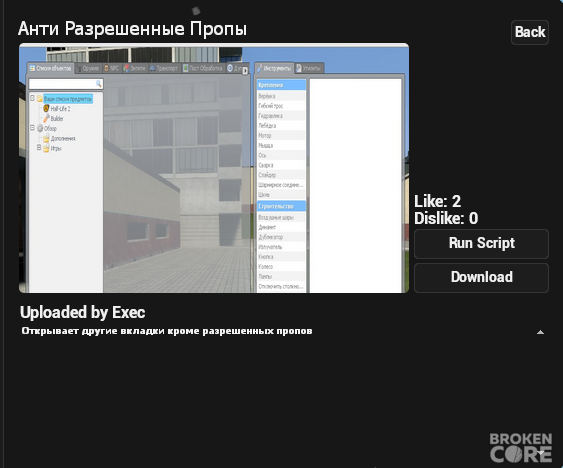This screenshot has width=563, height=468.
Task: Click the script title "Анти Разрешенные Пропы"
Action: [132, 29]
